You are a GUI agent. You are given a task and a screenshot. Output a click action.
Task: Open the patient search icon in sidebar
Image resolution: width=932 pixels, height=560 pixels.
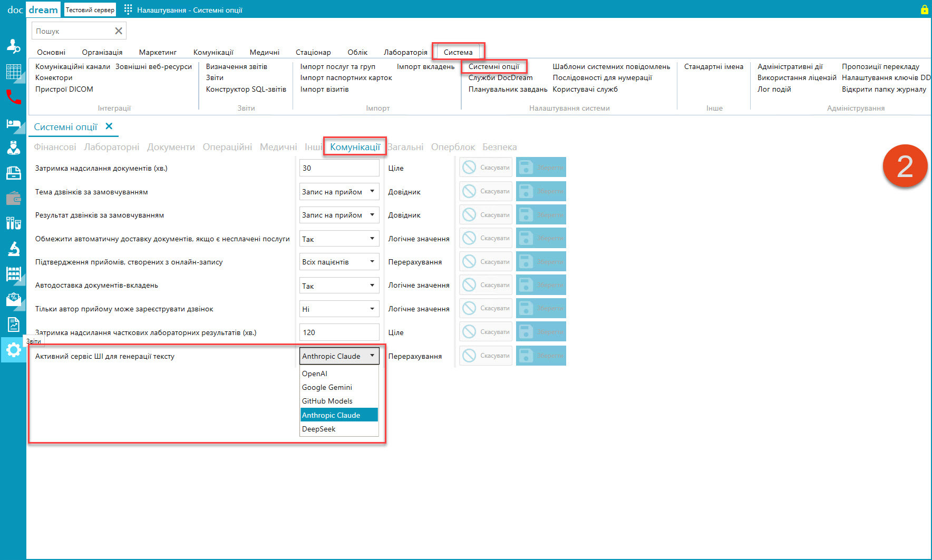point(13,46)
